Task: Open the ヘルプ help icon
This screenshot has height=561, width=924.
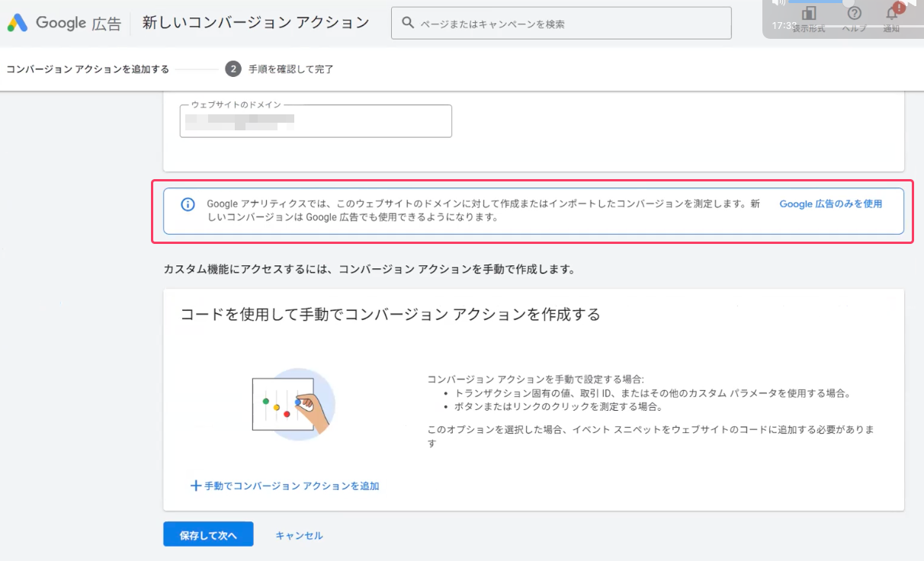Action: [855, 14]
